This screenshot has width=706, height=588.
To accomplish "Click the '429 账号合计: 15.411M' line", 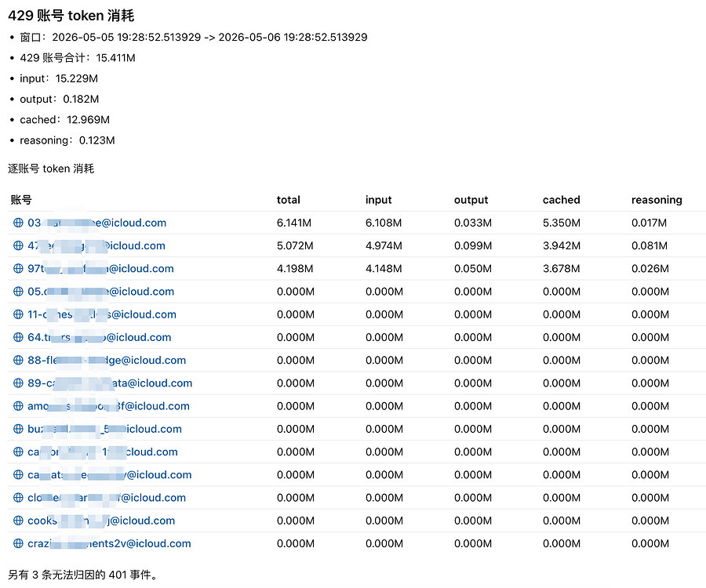I will 78,57.
